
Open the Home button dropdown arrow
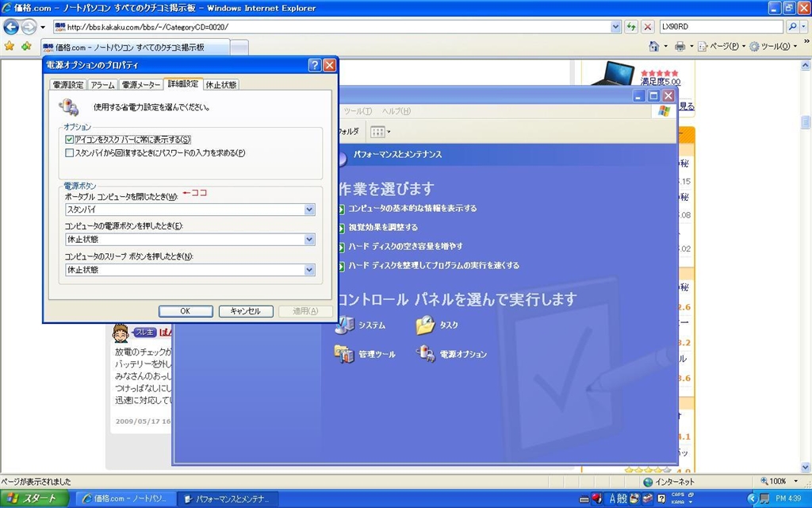click(x=666, y=47)
